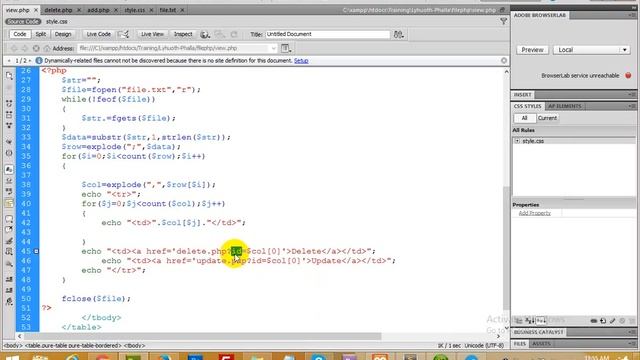Open Preview in Browser globe icon

click(x=205, y=34)
